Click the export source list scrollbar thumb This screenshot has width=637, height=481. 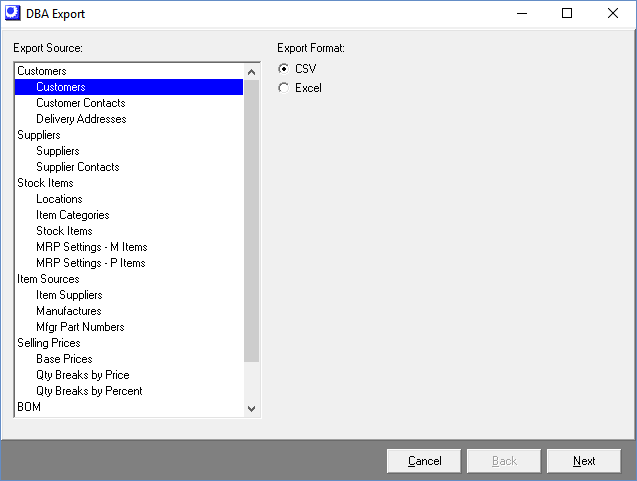pos(251,221)
